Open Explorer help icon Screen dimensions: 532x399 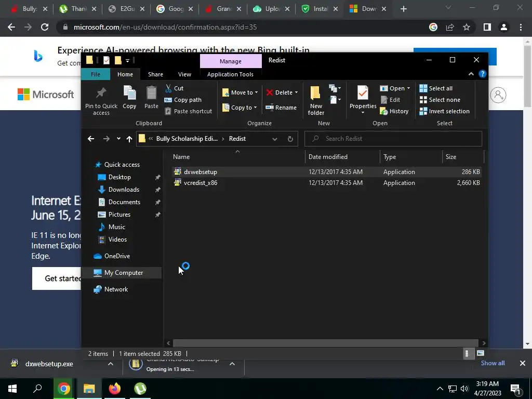(483, 74)
